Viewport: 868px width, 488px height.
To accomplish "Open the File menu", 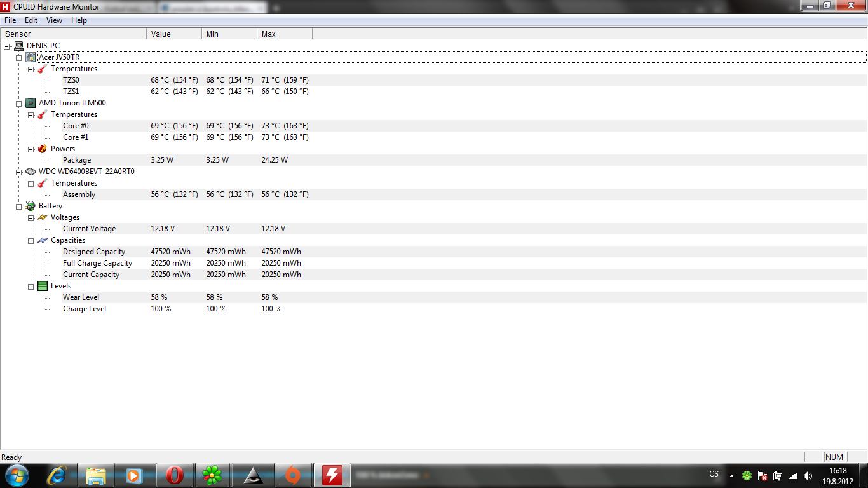I will [x=10, y=20].
